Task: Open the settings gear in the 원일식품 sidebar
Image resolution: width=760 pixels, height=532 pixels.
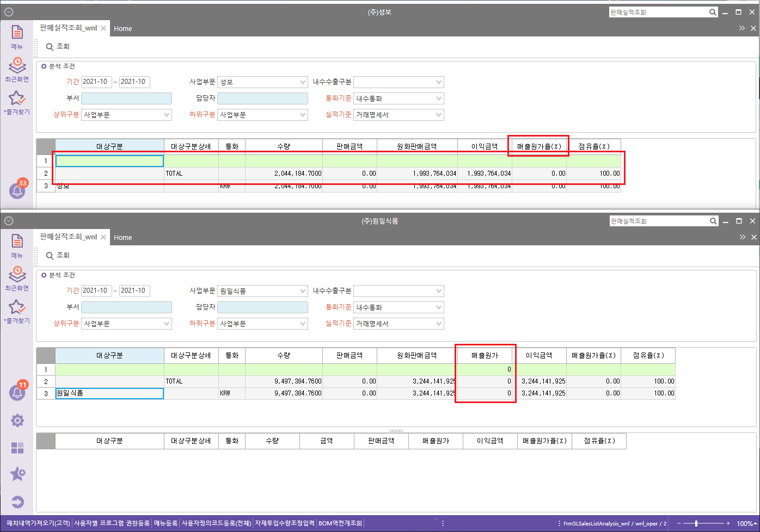Action: point(17,420)
